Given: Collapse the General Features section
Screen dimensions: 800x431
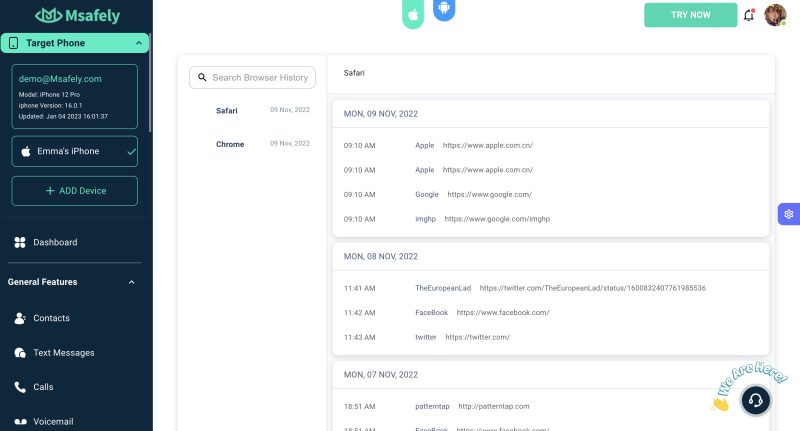Looking at the screenshot, I should point(132,282).
